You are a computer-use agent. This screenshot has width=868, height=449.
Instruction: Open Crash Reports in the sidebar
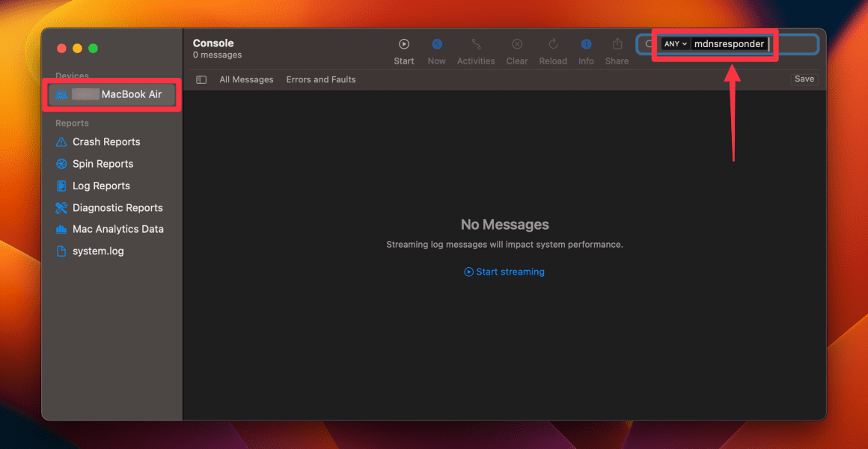click(106, 141)
